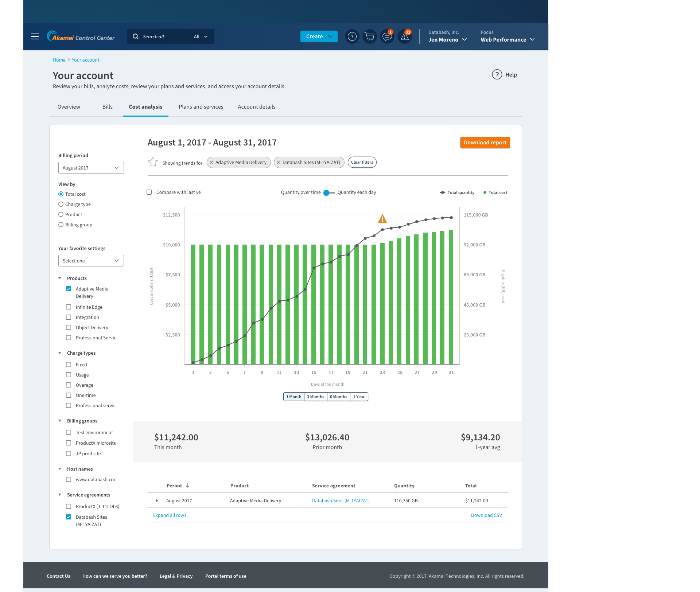Screen dimensions: 700x592
Task: Toggle the Quantity over time switch
Action: [329, 192]
